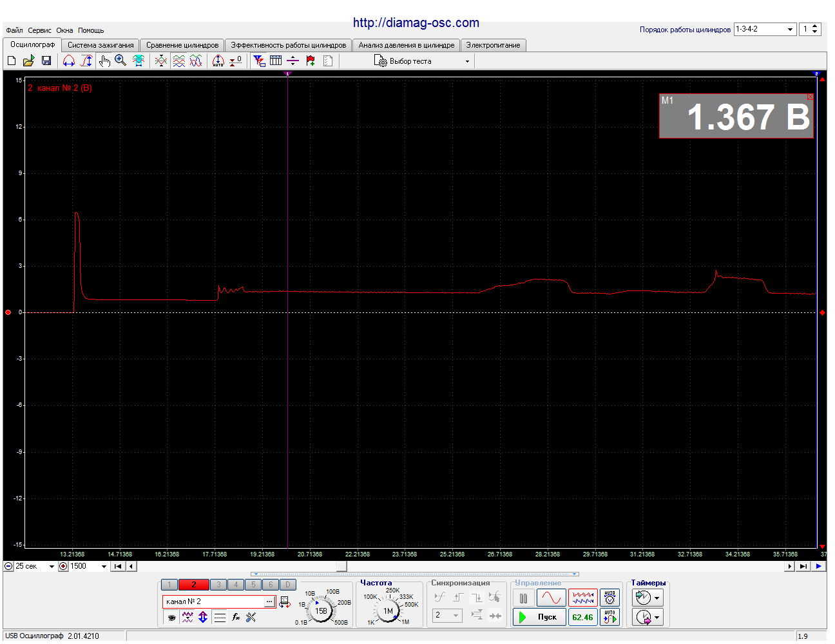Click the grid table icon
The height and width of the screenshot is (644, 835).
(x=276, y=61)
